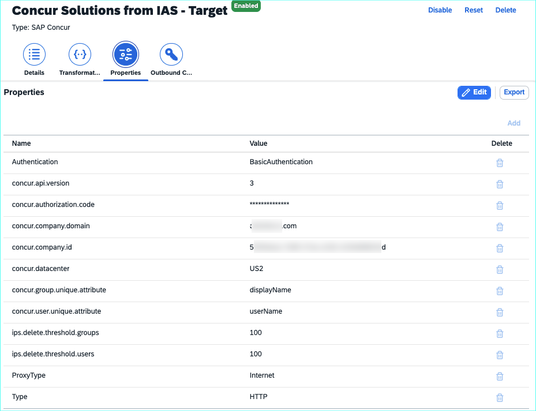Delete the concur.company.domain property
The height and width of the screenshot is (411, 536).
(x=499, y=227)
